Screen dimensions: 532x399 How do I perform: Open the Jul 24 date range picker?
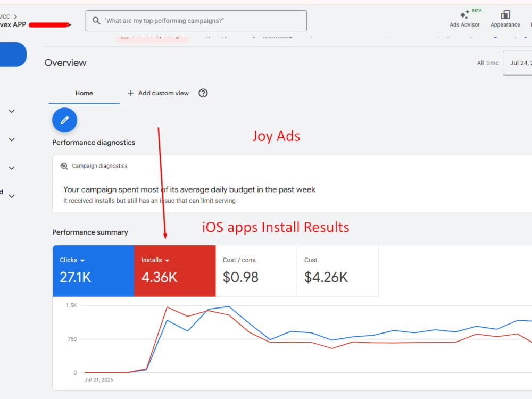[x=518, y=63]
